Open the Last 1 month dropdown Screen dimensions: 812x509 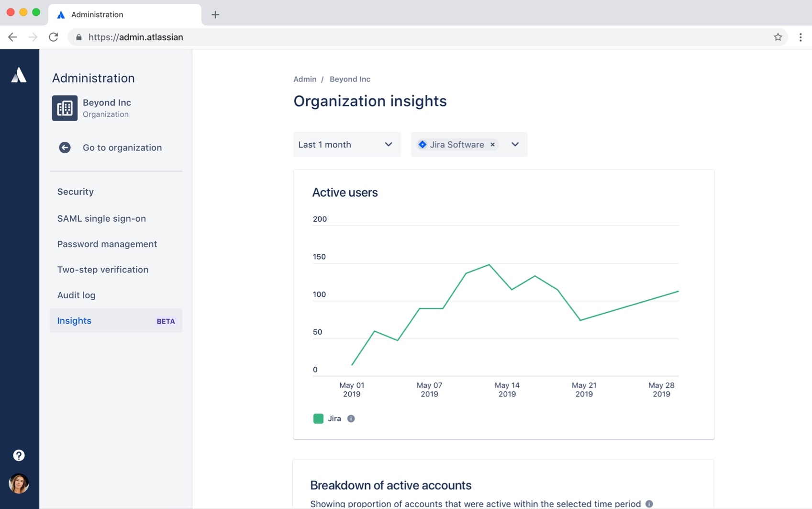[x=346, y=145]
